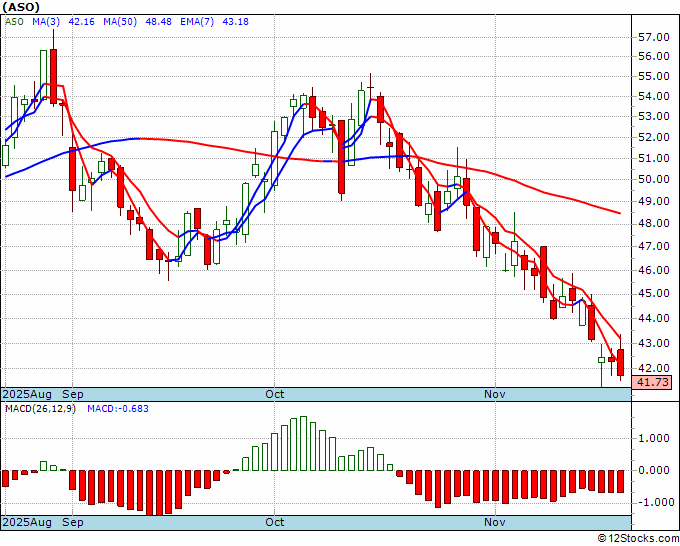Click the 2025Aug label on price timeline
This screenshot has height=546, width=680.
click(x=27, y=394)
